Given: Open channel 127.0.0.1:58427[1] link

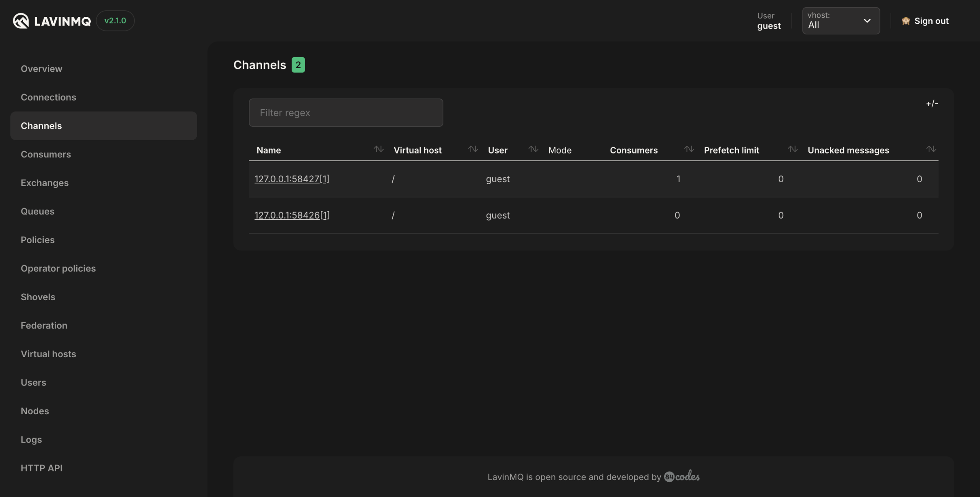Looking at the screenshot, I should (292, 179).
